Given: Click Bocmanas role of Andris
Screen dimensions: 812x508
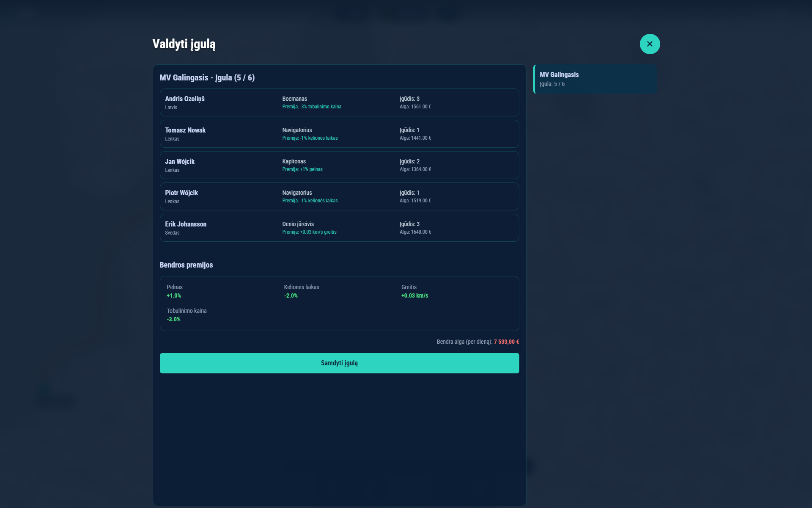Looking at the screenshot, I should click(294, 99).
